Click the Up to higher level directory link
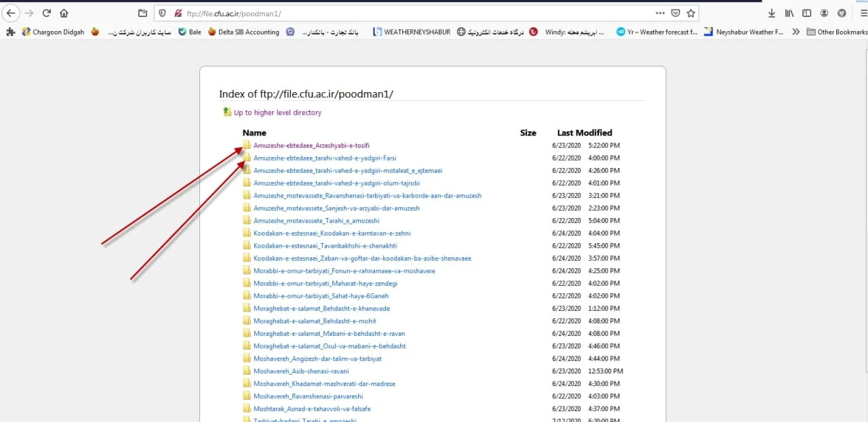The image size is (868, 422). click(x=277, y=112)
